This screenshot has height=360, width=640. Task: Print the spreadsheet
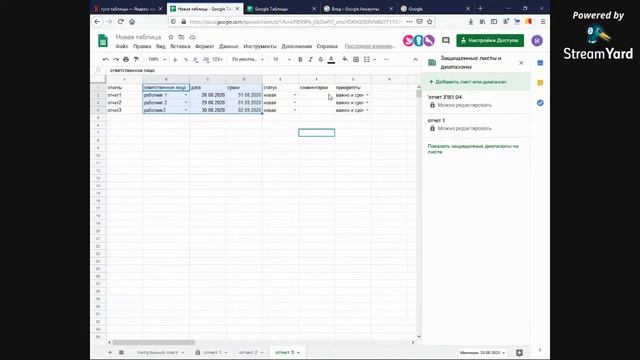coord(126,60)
